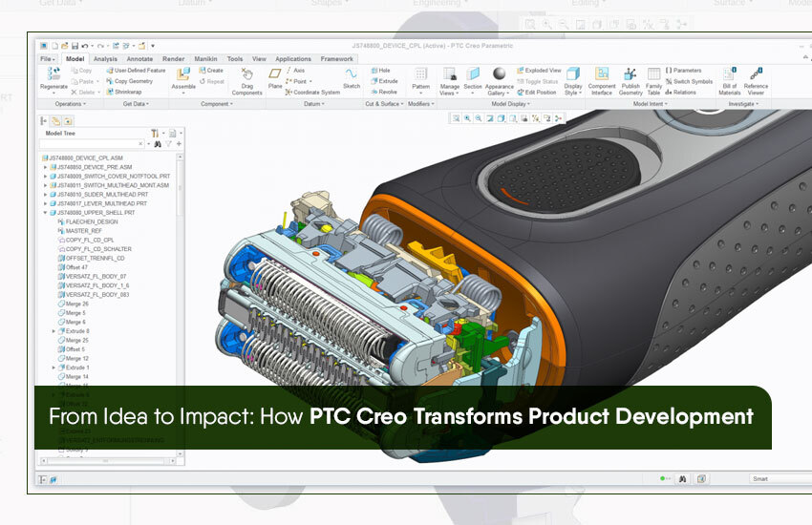This screenshot has width=812, height=525.
Task: Switch to the Annotate tab
Action: click(139, 59)
